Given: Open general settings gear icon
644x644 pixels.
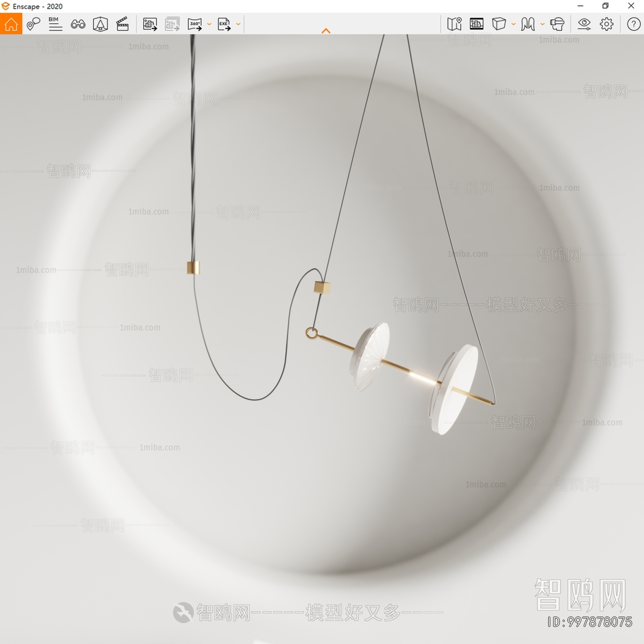Looking at the screenshot, I should coord(607,24).
